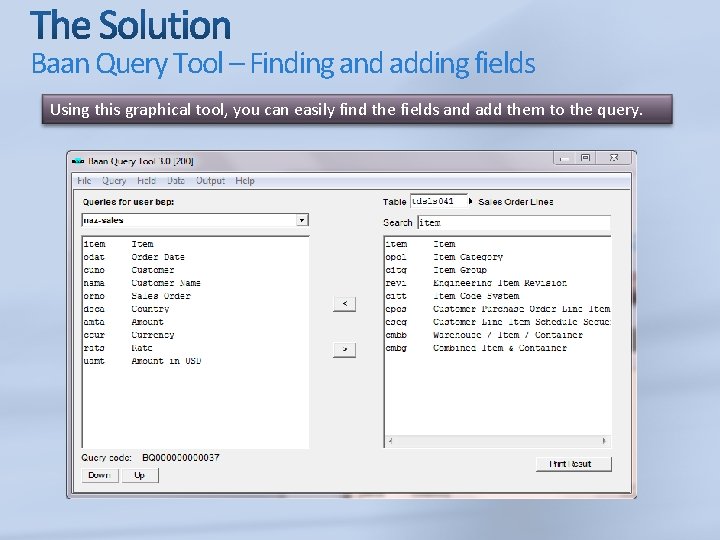Select 'Item Code System' search result
Viewport: 720px width, 540px height.
point(498,296)
